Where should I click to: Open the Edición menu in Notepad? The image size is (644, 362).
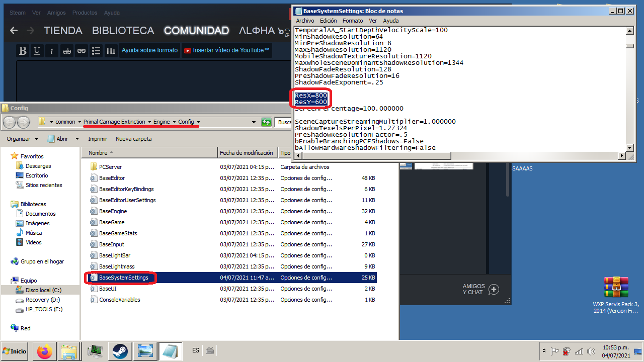(328, 21)
